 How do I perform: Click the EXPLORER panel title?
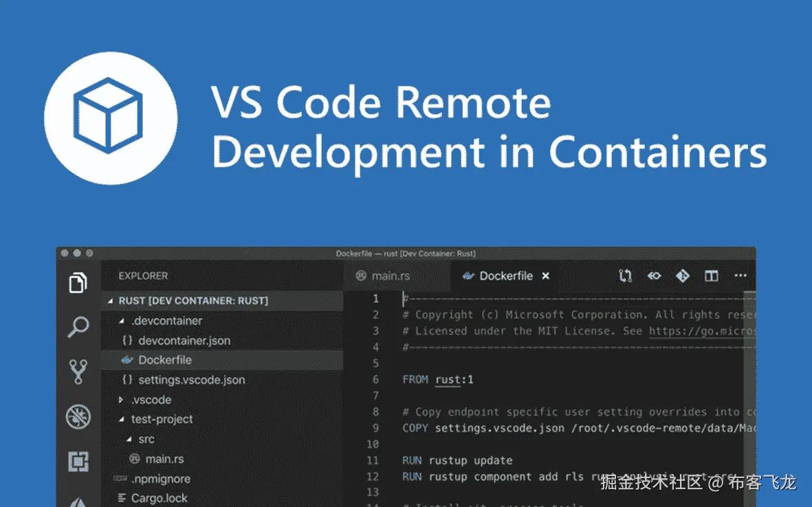coord(143,275)
